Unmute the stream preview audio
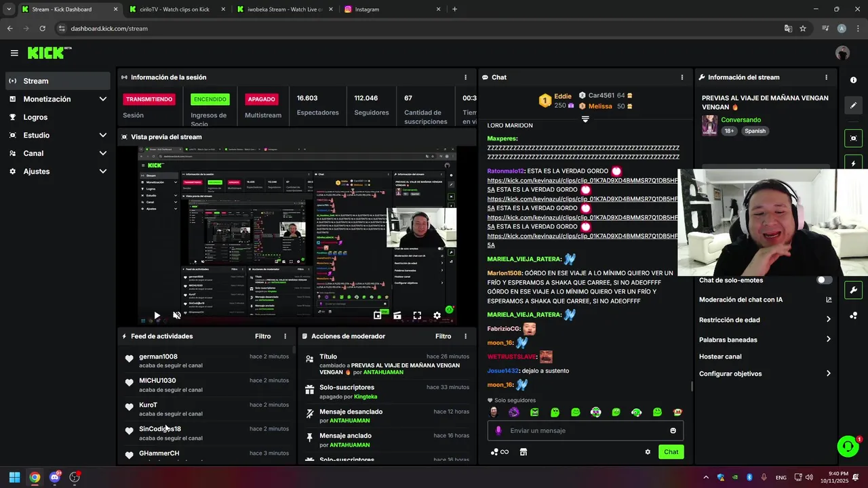The height and width of the screenshot is (488, 868). [x=177, y=315]
